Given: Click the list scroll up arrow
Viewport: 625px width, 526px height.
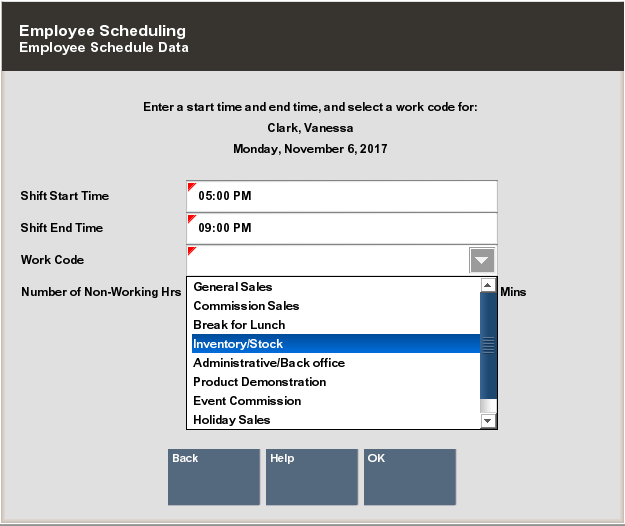Looking at the screenshot, I should click(x=488, y=285).
